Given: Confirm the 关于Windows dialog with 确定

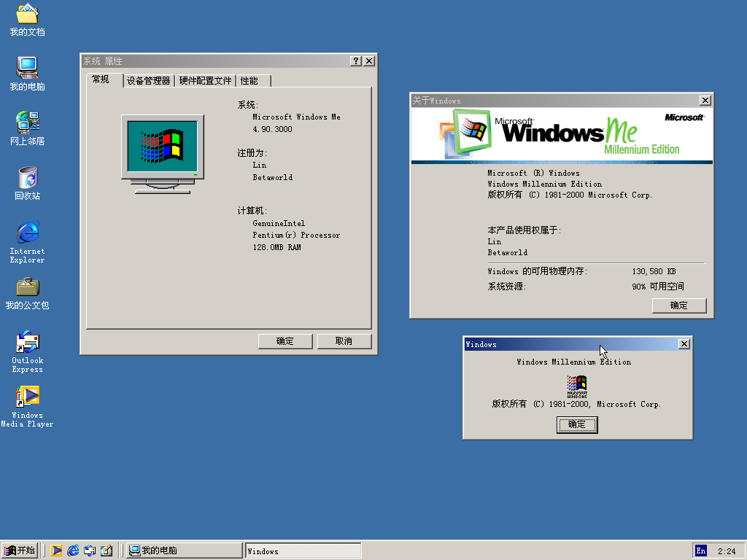Looking at the screenshot, I should tap(678, 306).
